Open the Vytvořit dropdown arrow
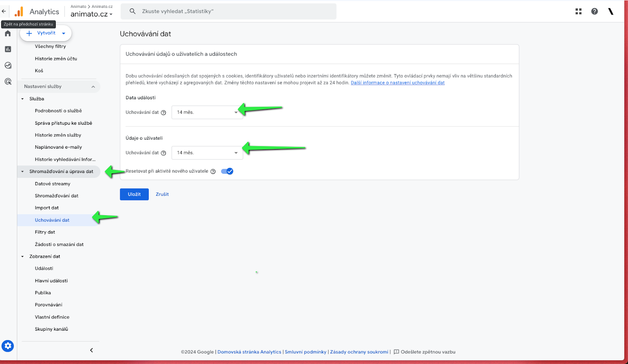Viewport: 628px width, 364px height. 64,33
